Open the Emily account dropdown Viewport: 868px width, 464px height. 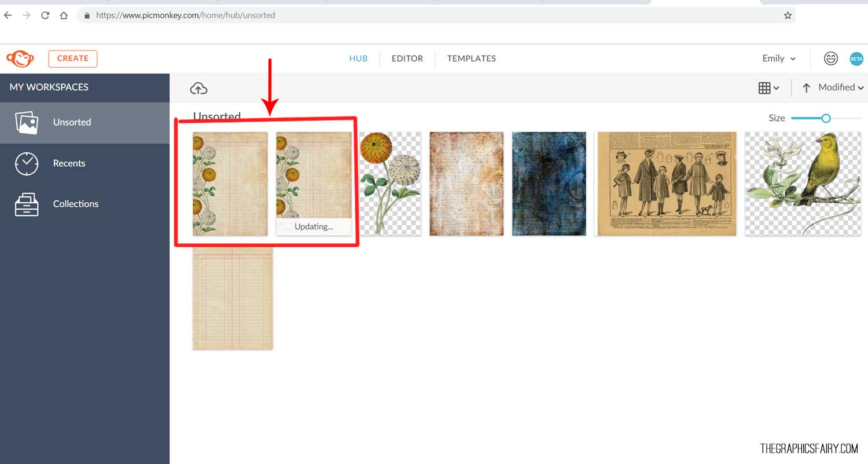tap(779, 59)
